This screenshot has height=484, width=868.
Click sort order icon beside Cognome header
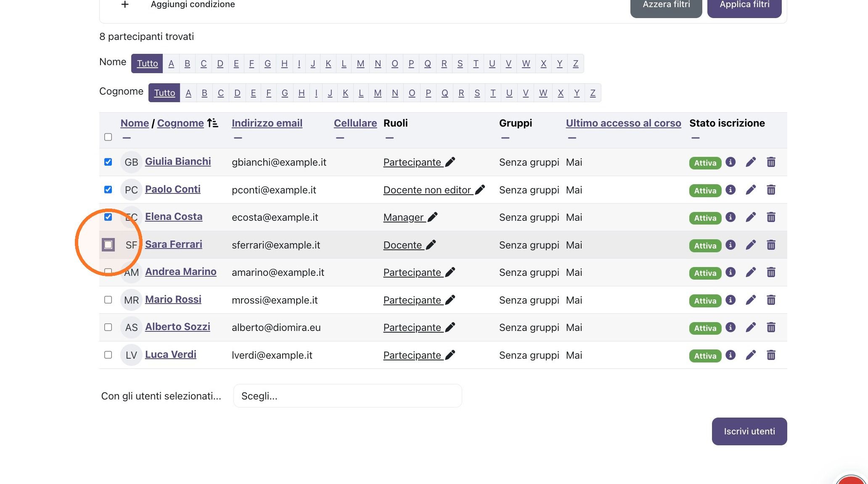point(212,123)
